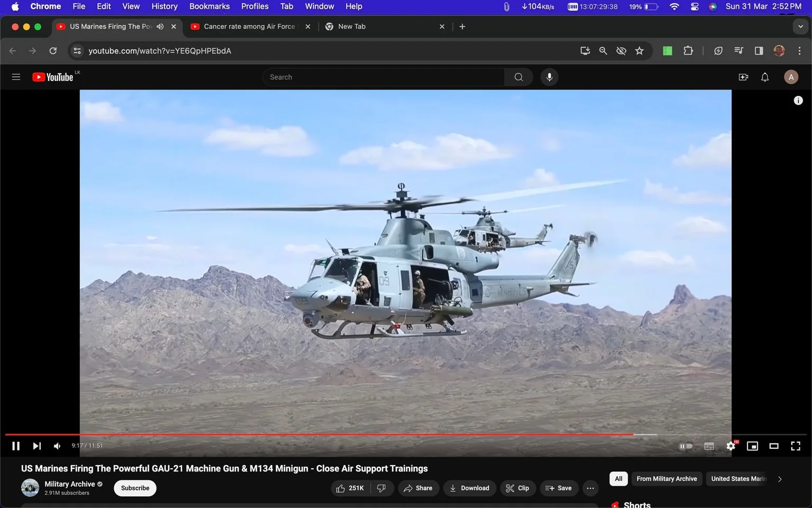Like the video with 251K likes

pos(350,488)
